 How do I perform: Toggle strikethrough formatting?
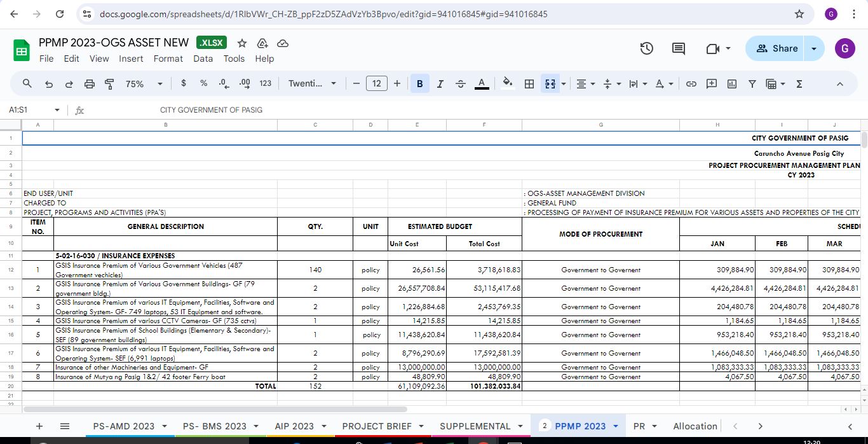461,84
